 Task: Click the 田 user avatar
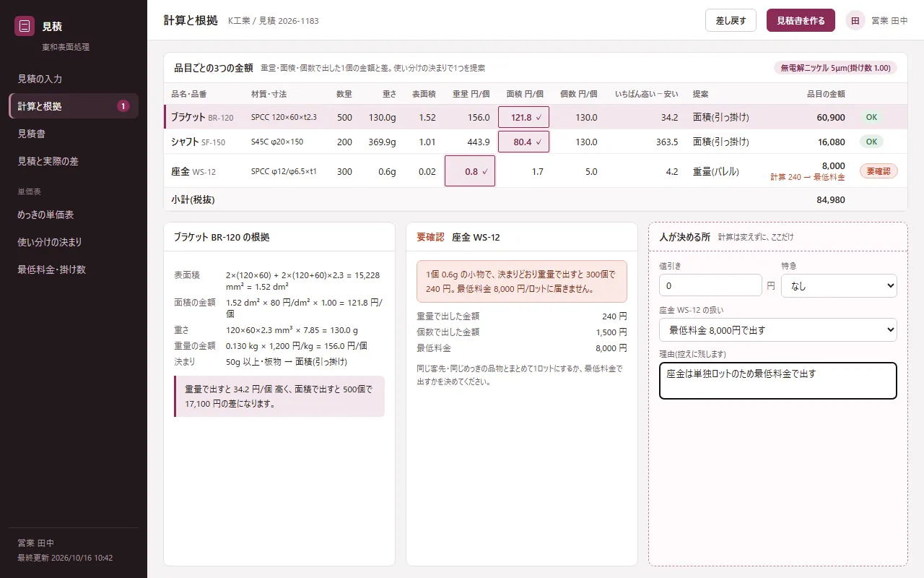pos(855,20)
